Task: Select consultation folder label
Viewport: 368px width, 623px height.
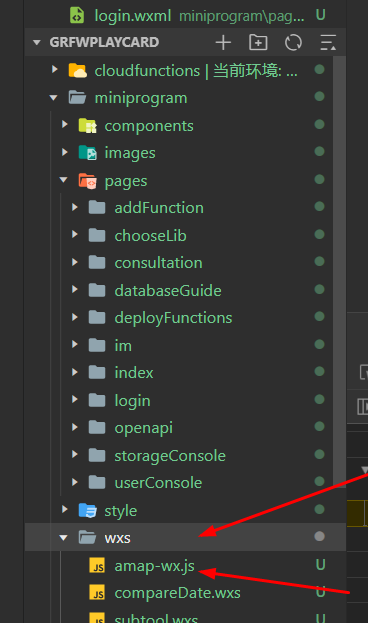Action: pos(158,263)
